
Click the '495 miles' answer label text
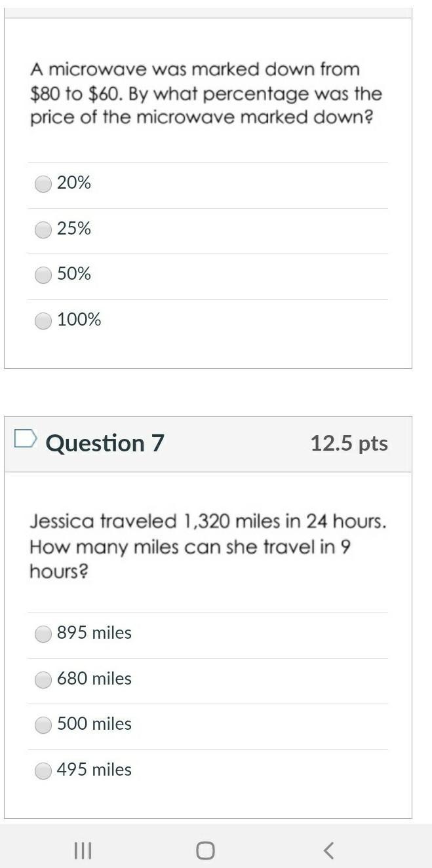tap(94, 769)
